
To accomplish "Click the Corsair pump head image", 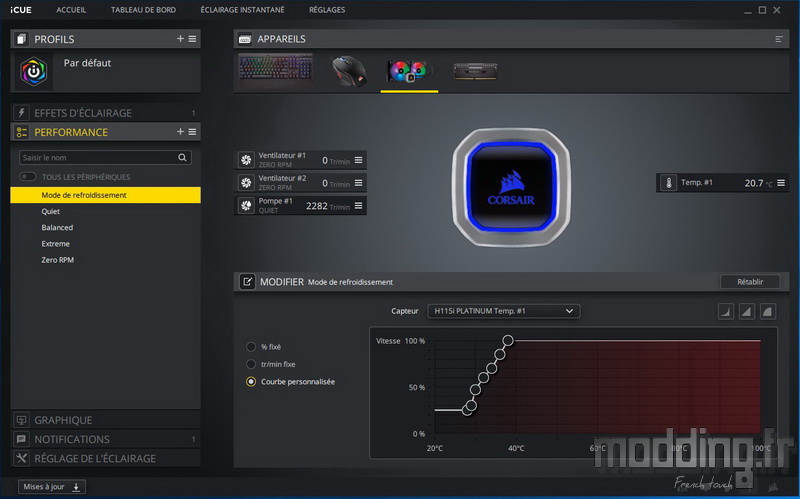I will 511,187.
